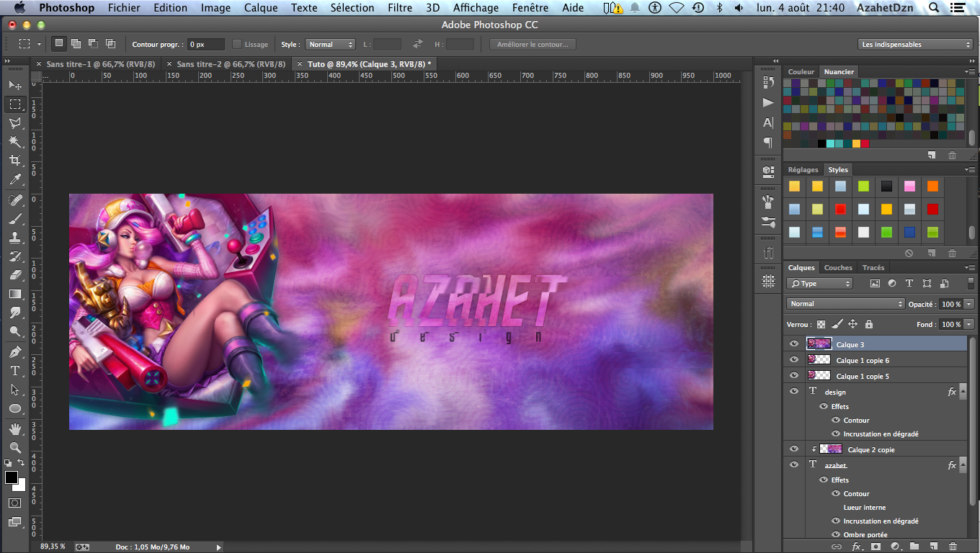The height and width of the screenshot is (553, 980).
Task: Select the History Brush tool
Action: 14,256
